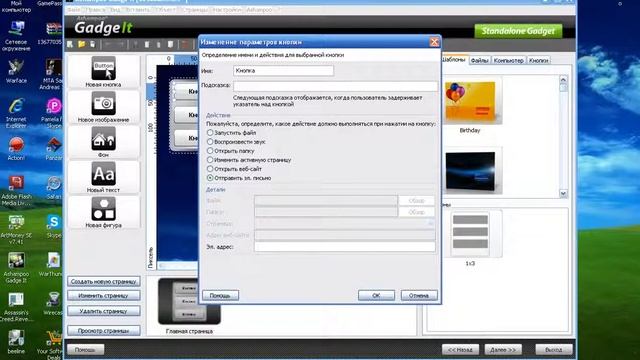Image resolution: width=640 pixels, height=360 pixels.
Task: Focus the Имя name field
Action: click(x=283, y=71)
